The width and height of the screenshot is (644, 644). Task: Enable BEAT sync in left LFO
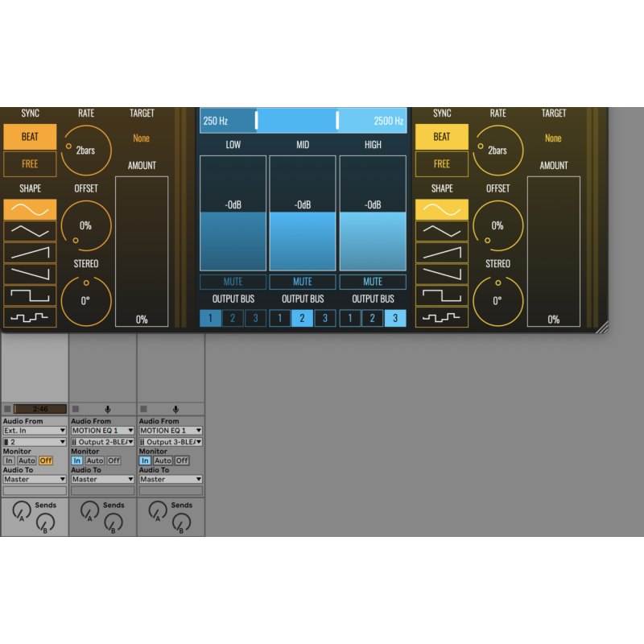(30, 137)
